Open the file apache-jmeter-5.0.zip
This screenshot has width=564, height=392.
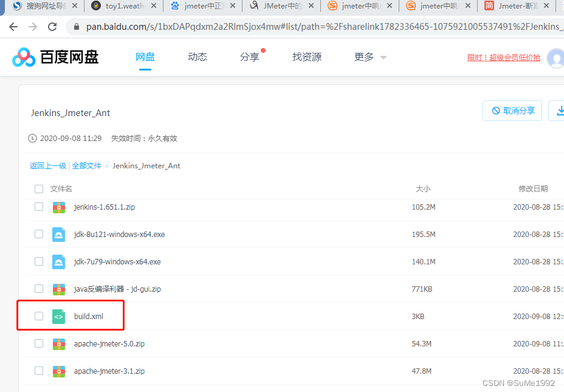(109, 344)
